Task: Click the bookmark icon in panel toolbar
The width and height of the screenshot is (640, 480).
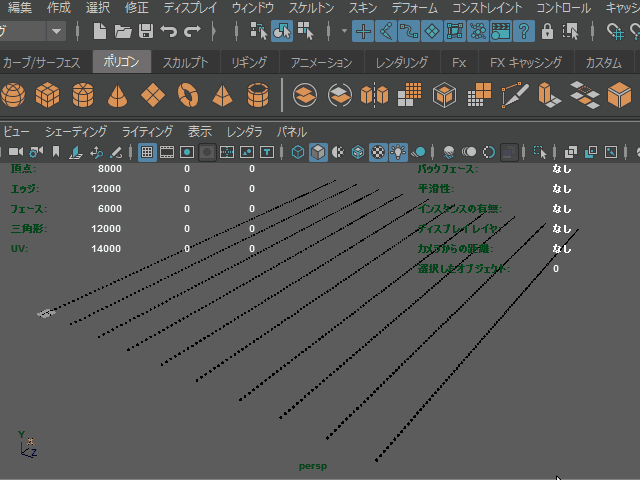Action: pyautogui.click(x=56, y=152)
